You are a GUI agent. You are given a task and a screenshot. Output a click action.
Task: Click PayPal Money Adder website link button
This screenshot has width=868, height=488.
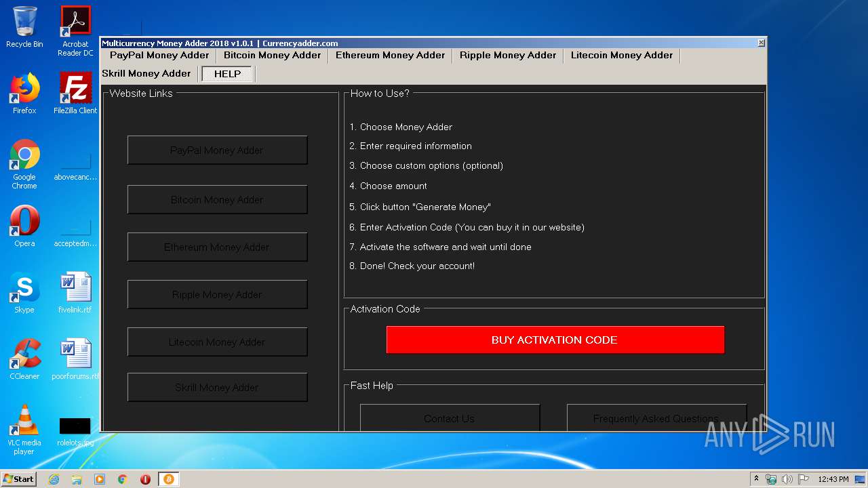point(217,150)
